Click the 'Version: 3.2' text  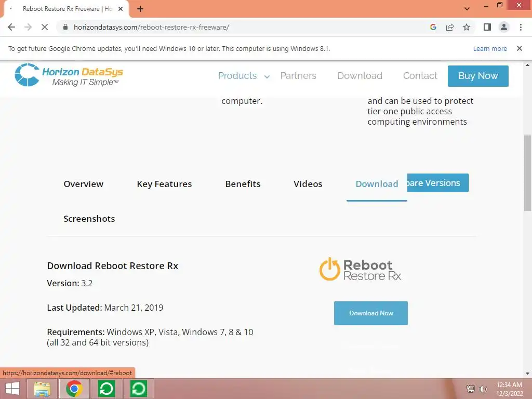point(70,283)
